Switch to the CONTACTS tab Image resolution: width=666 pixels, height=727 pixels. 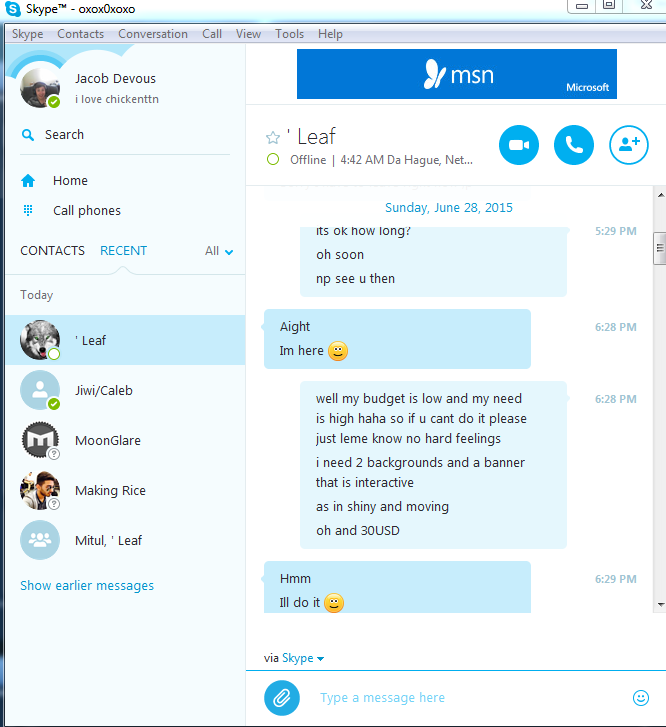(52, 251)
